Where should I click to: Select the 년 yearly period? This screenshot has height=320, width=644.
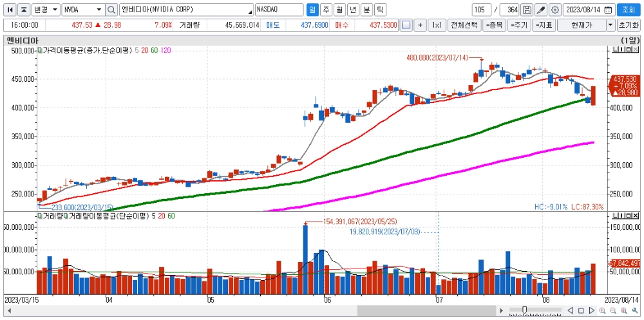353,10
